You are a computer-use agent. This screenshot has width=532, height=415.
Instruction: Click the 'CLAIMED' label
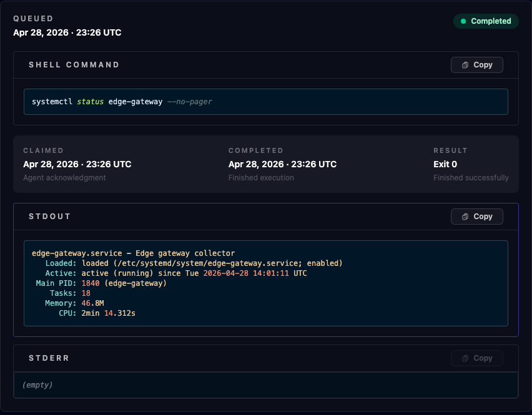44,150
